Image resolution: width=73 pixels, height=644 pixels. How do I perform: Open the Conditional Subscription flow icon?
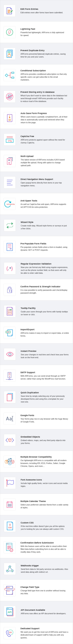point(9,75)
